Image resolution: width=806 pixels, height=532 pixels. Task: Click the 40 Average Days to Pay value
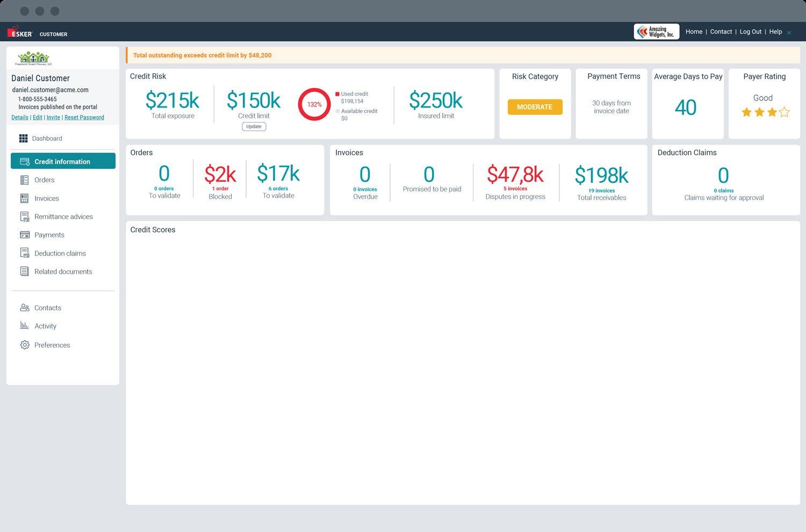click(686, 107)
